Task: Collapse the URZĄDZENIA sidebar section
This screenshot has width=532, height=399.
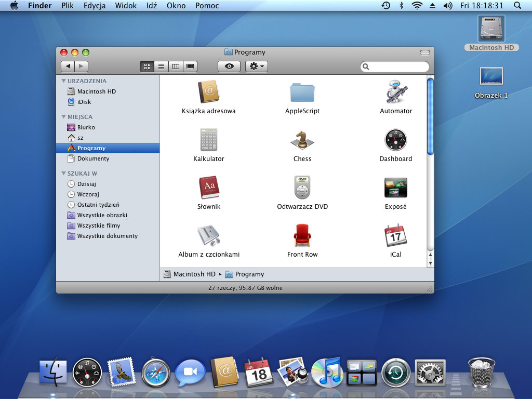Action: pos(63,81)
